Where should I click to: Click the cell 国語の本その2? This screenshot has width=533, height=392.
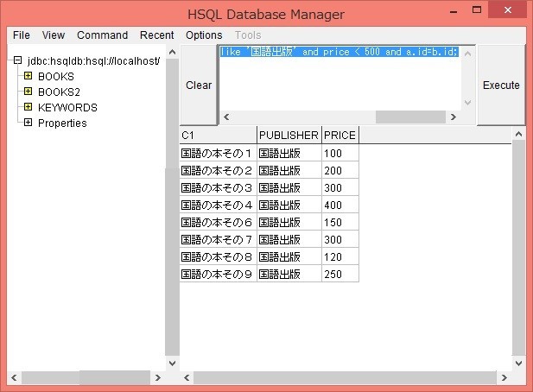coord(219,170)
